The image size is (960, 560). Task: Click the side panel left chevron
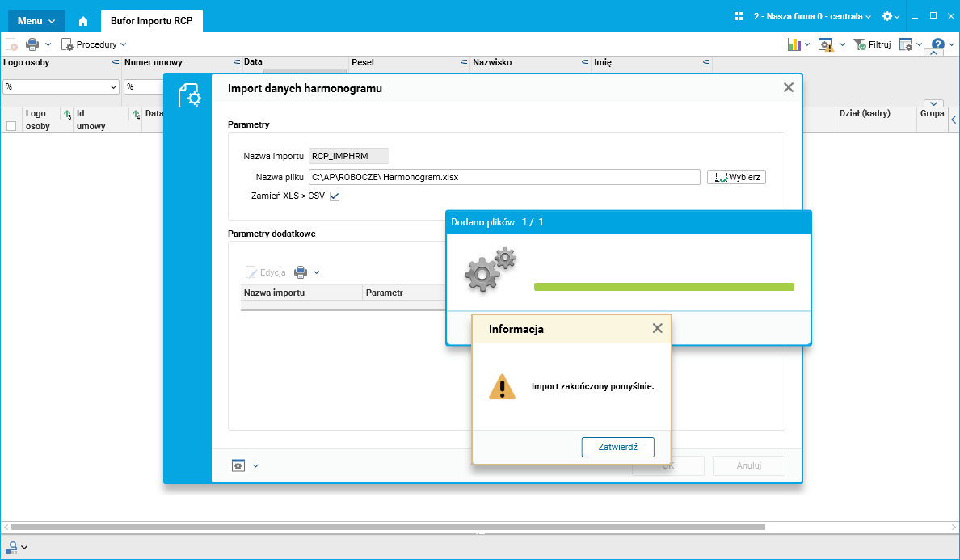[x=954, y=120]
